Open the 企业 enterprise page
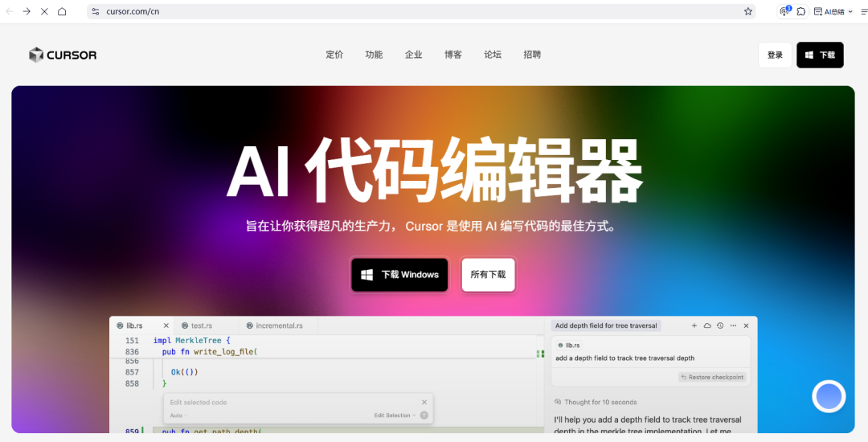This screenshot has height=442, width=868. point(414,55)
